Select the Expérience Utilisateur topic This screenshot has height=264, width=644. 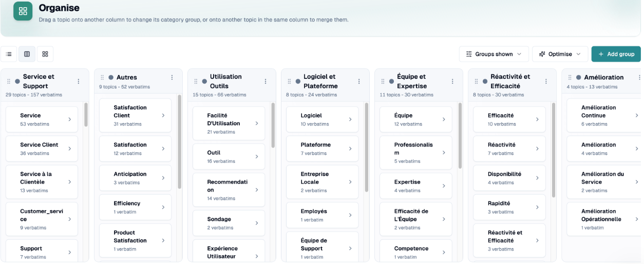click(229, 251)
